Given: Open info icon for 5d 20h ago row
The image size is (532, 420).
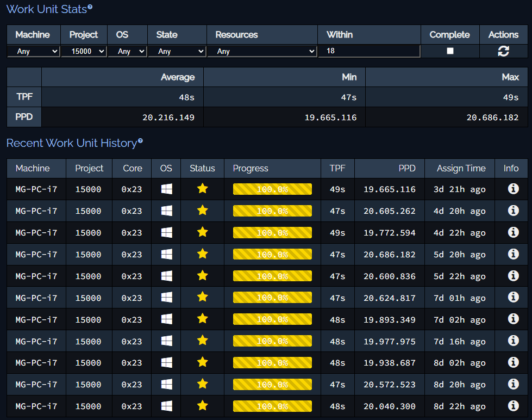Looking at the screenshot, I should [x=513, y=254].
